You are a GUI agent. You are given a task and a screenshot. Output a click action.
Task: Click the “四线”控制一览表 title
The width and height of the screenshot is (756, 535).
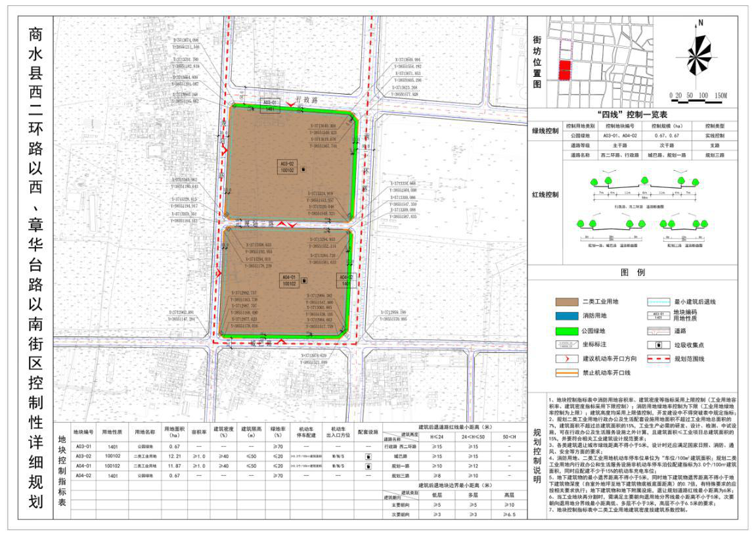(x=633, y=114)
